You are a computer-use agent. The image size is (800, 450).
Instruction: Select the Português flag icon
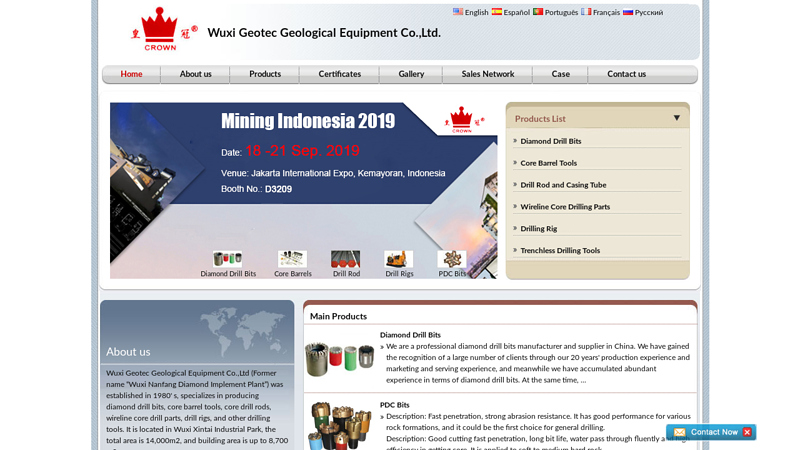pyautogui.click(x=538, y=12)
